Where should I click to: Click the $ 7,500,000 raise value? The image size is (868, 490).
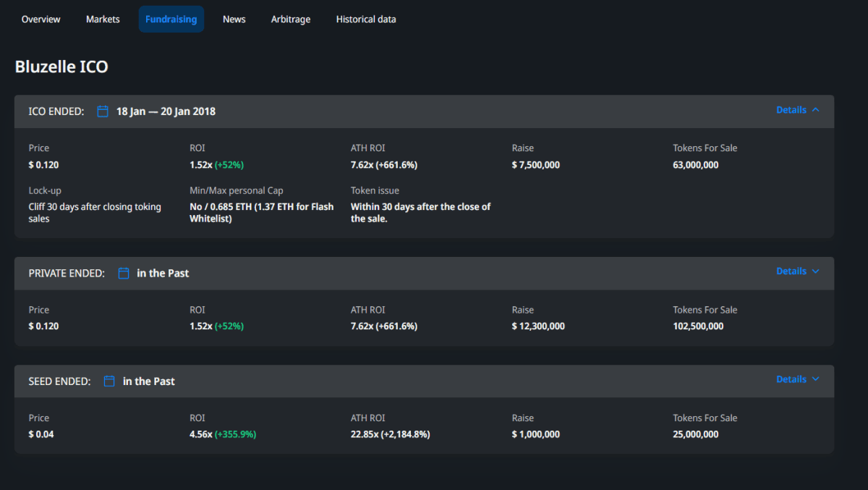[536, 165]
